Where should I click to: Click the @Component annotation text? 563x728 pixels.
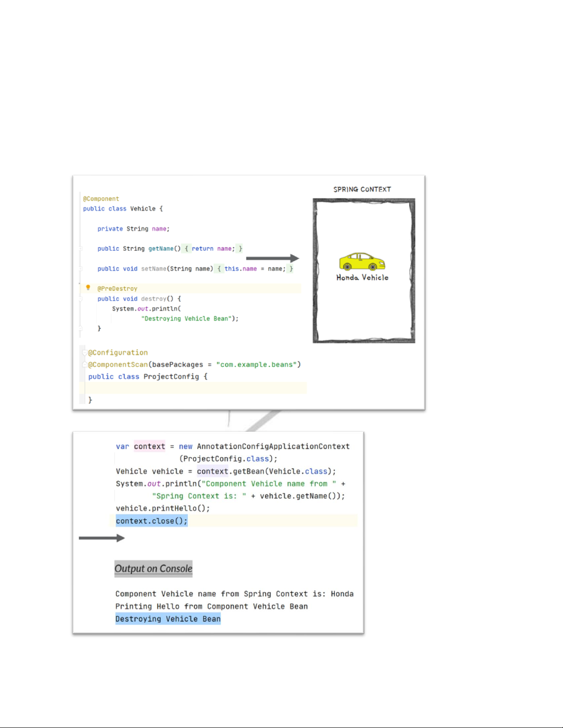click(101, 199)
